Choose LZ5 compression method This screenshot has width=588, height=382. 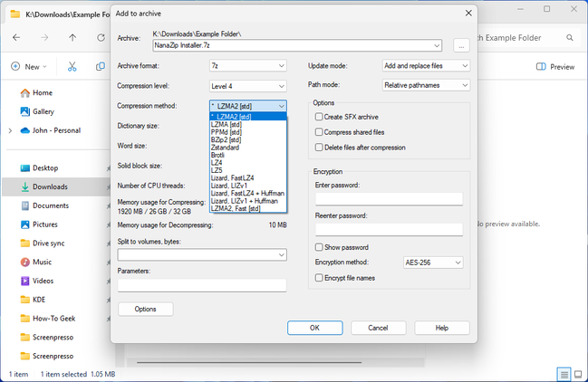(x=248, y=170)
